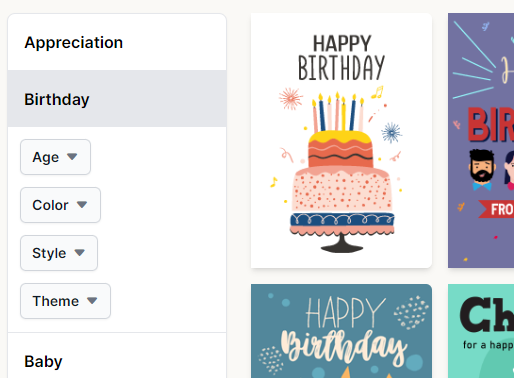This screenshot has width=514, height=378.
Task: Open the teal green card at bottom right
Action: [x=481, y=331]
